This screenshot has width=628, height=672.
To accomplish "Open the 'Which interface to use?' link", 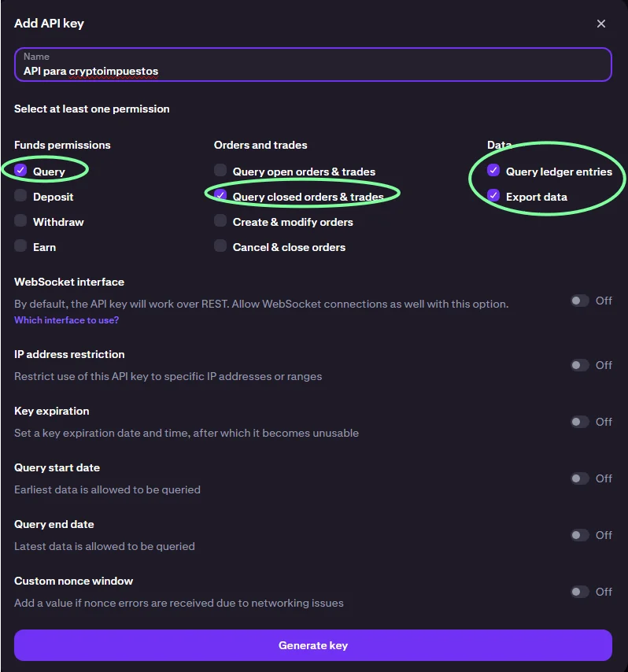I will tap(66, 320).
